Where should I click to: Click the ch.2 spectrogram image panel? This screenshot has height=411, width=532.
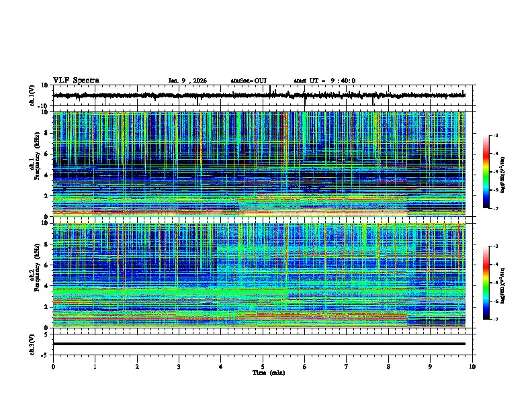(x=259, y=275)
